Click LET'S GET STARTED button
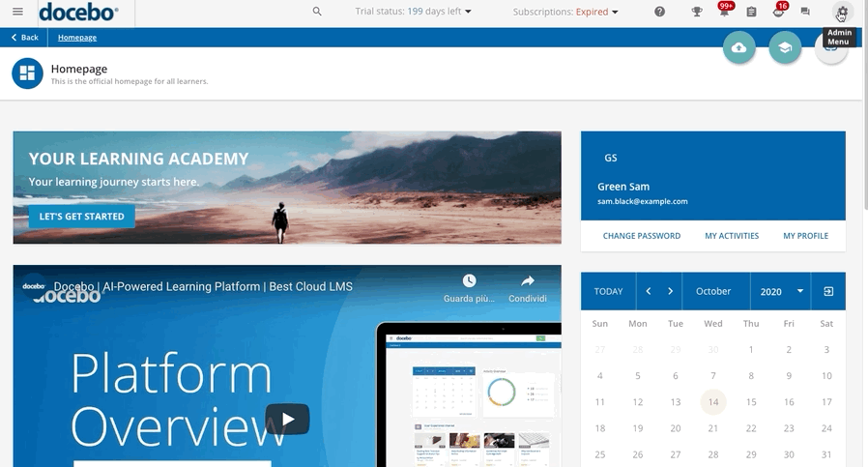 tap(82, 217)
